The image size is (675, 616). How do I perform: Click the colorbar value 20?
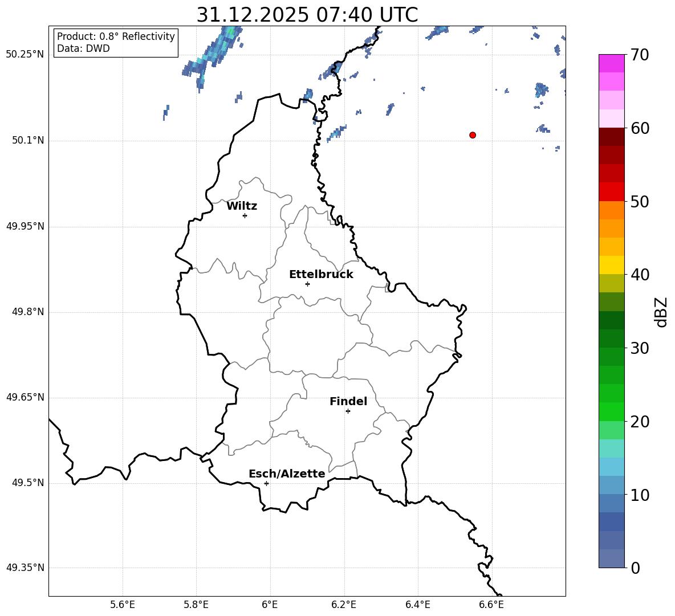640,421
